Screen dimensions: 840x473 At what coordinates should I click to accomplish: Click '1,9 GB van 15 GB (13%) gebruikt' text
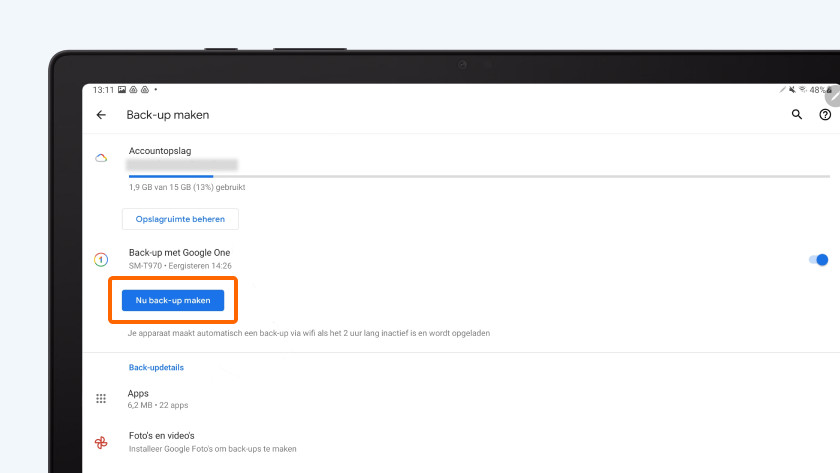click(187, 187)
